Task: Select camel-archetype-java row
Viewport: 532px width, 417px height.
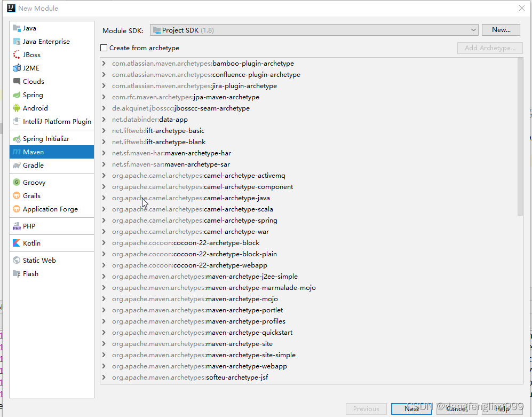Action: [309, 198]
